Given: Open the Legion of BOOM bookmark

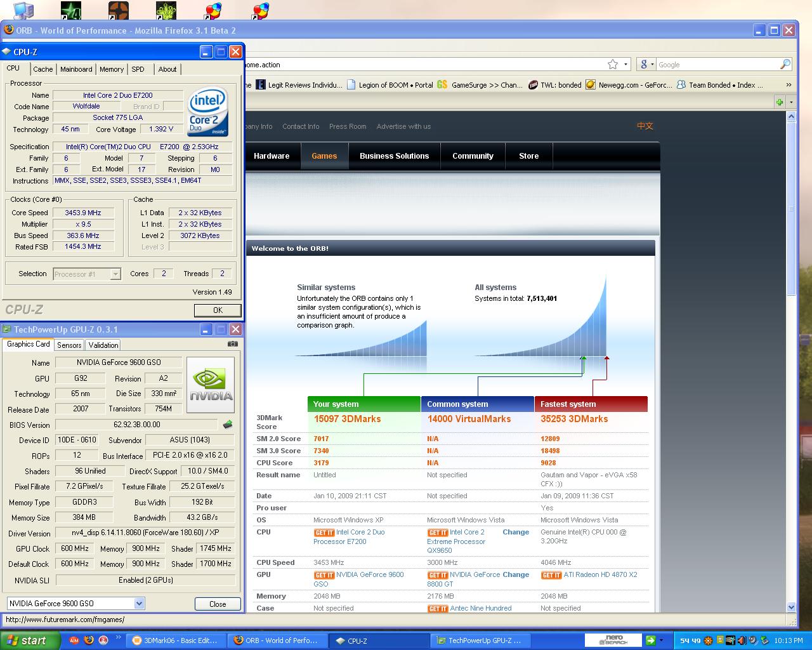Looking at the screenshot, I should [390, 84].
